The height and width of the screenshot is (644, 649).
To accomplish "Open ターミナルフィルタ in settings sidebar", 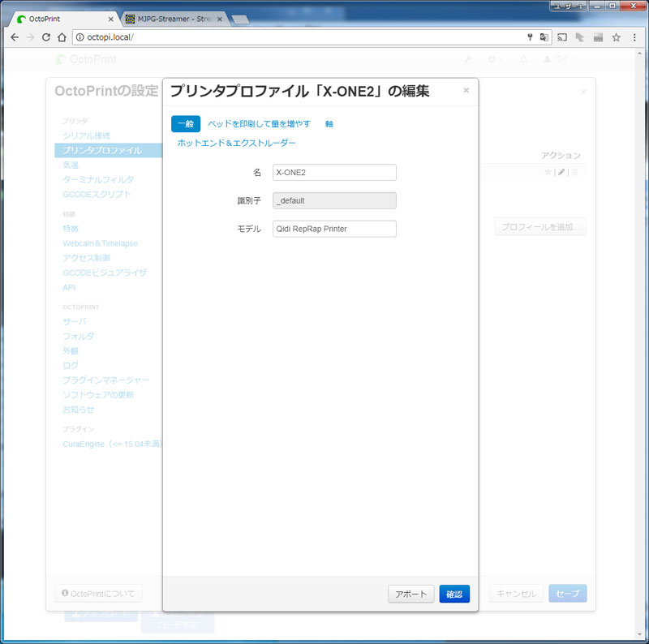I will [x=98, y=179].
